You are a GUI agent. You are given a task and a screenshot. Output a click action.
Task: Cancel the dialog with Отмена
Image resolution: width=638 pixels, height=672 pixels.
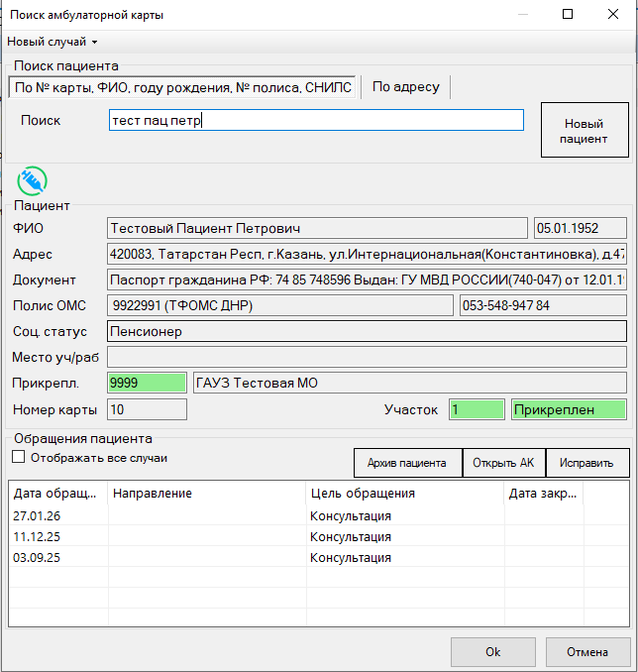click(587, 652)
